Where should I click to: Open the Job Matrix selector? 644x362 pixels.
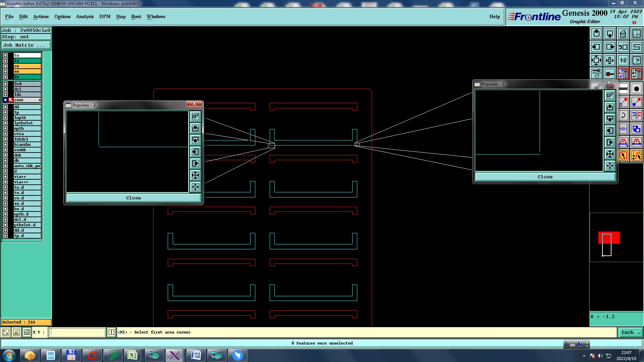[x=26, y=45]
